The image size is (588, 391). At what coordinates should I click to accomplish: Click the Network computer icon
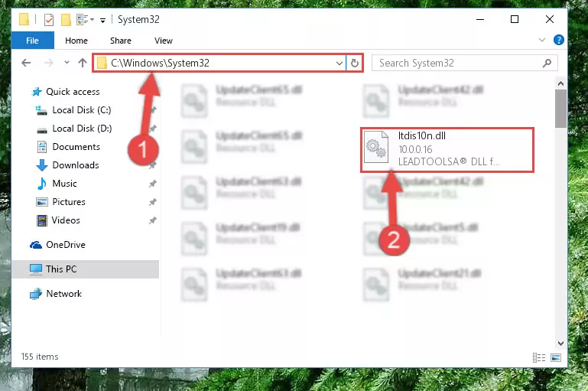36,294
